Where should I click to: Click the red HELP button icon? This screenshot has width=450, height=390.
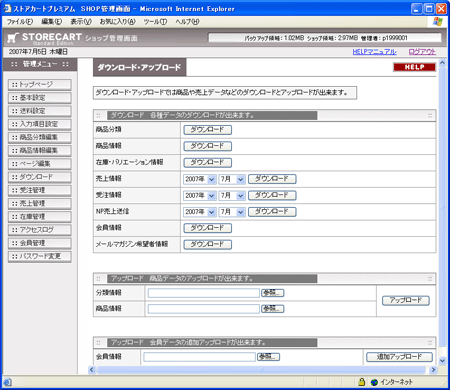click(x=414, y=67)
